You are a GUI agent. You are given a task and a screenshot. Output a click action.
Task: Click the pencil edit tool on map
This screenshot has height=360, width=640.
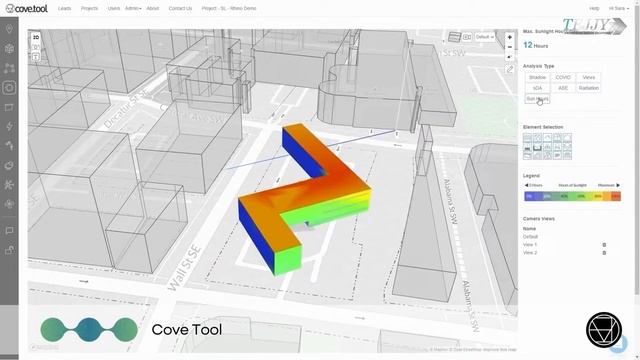click(509, 69)
